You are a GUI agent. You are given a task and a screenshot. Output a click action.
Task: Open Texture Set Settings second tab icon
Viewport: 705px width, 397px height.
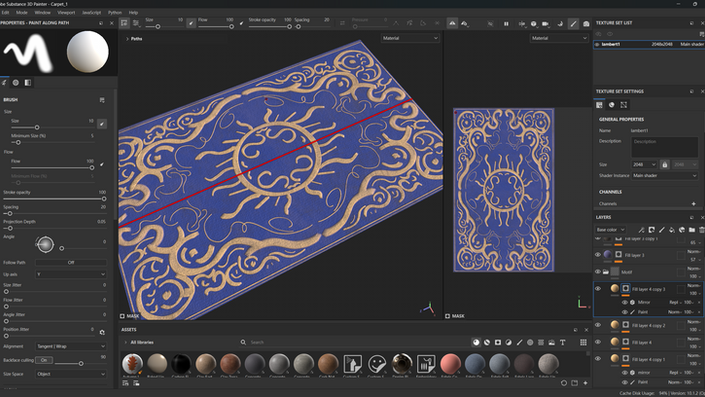pos(611,105)
